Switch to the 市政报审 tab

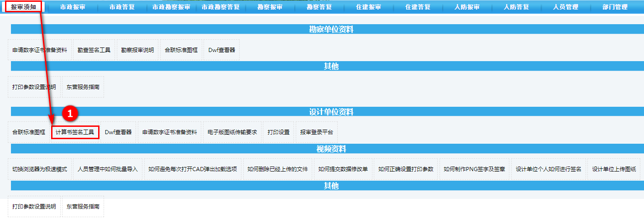coord(73,7)
